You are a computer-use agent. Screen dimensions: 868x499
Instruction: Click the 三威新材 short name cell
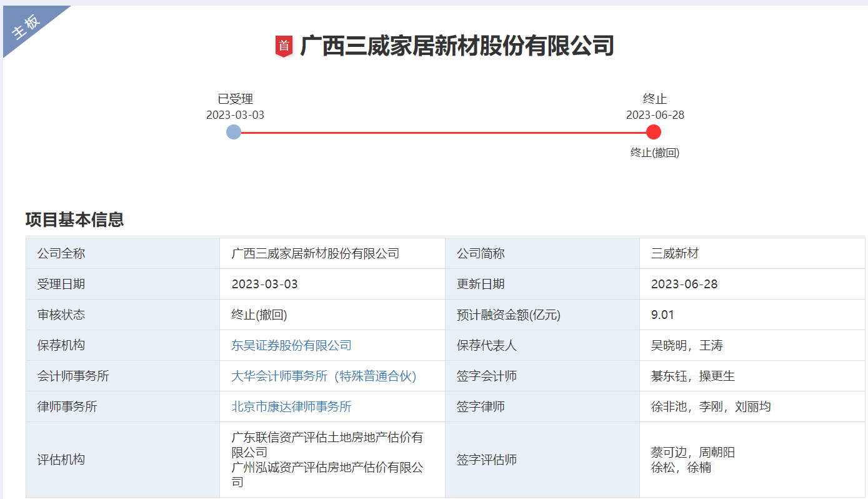(675, 253)
